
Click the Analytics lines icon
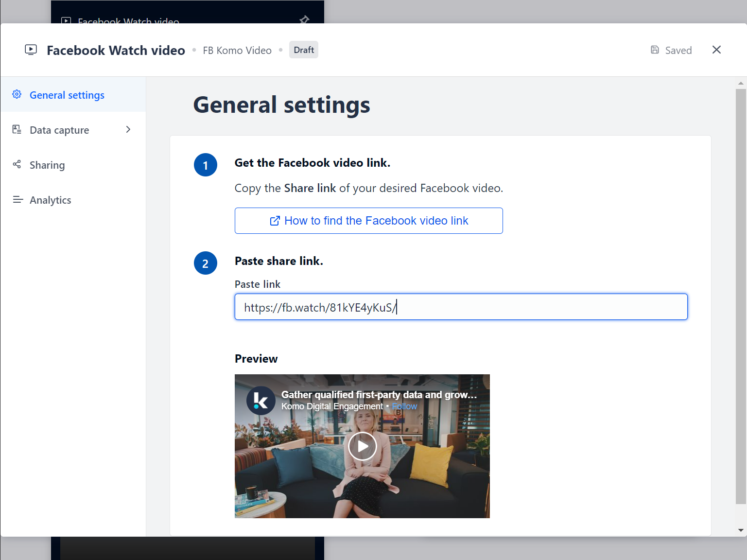(x=18, y=200)
